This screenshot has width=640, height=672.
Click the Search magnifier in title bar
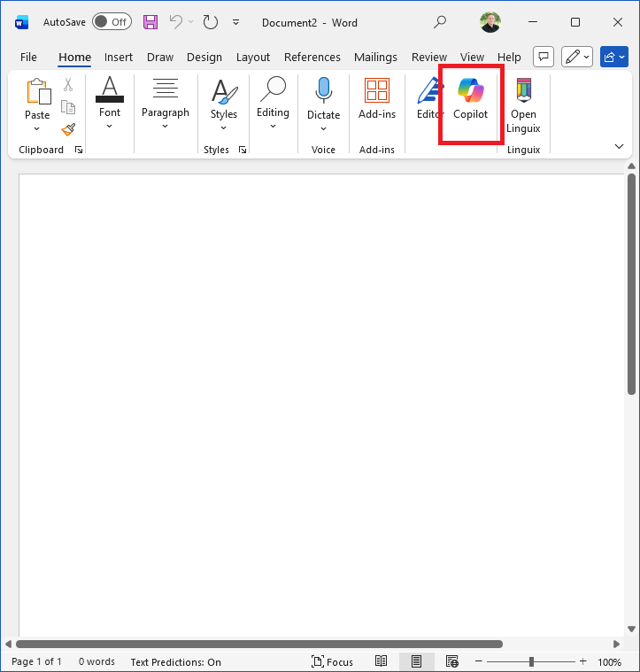click(440, 22)
